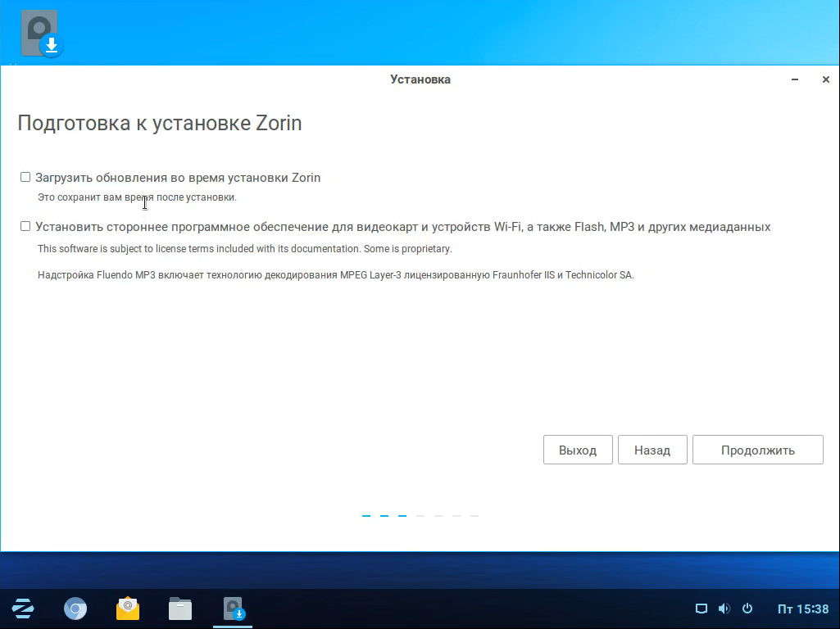Open the volume control in the tray
Screen dimensions: 840x629
click(724, 609)
